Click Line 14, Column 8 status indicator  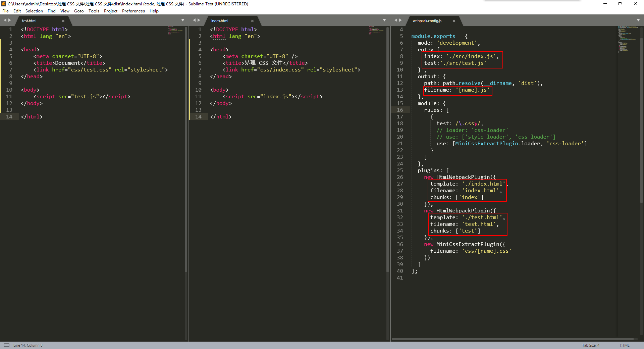point(28,345)
